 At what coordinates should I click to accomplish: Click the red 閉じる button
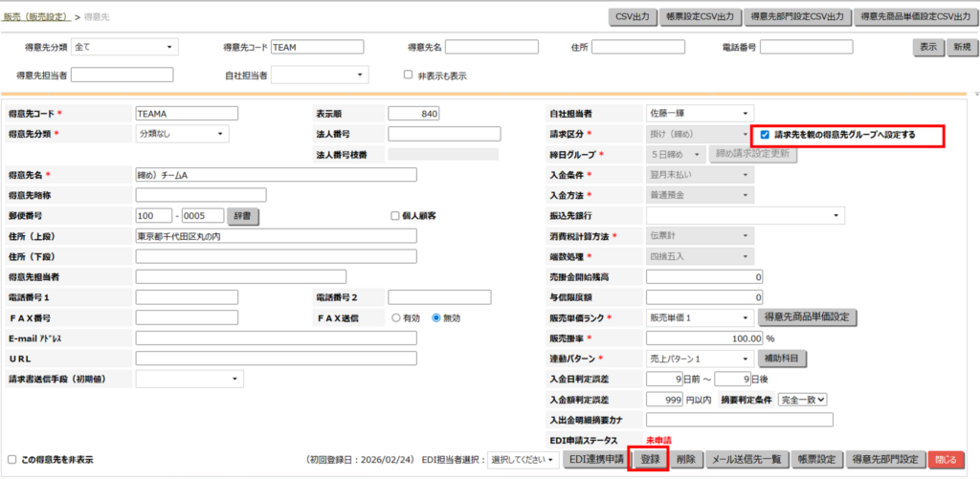point(947,460)
